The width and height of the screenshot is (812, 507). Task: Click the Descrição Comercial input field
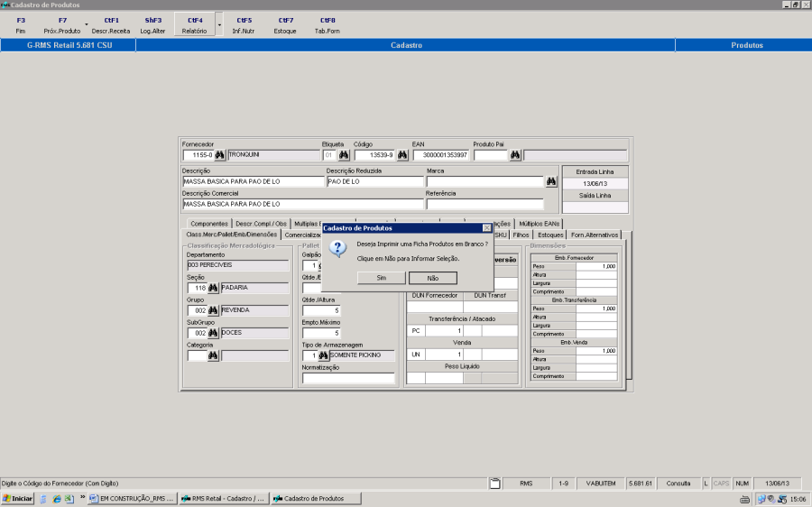tap(302, 204)
